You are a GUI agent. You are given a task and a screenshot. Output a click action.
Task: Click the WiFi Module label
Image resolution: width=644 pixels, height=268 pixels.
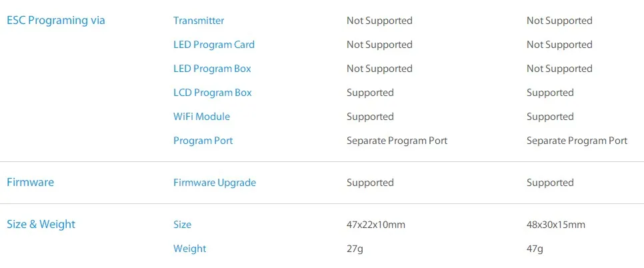point(201,117)
